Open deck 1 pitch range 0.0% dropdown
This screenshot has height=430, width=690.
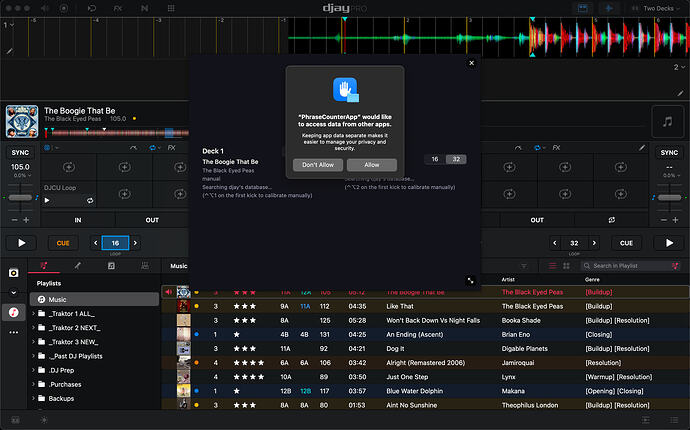click(x=22, y=176)
